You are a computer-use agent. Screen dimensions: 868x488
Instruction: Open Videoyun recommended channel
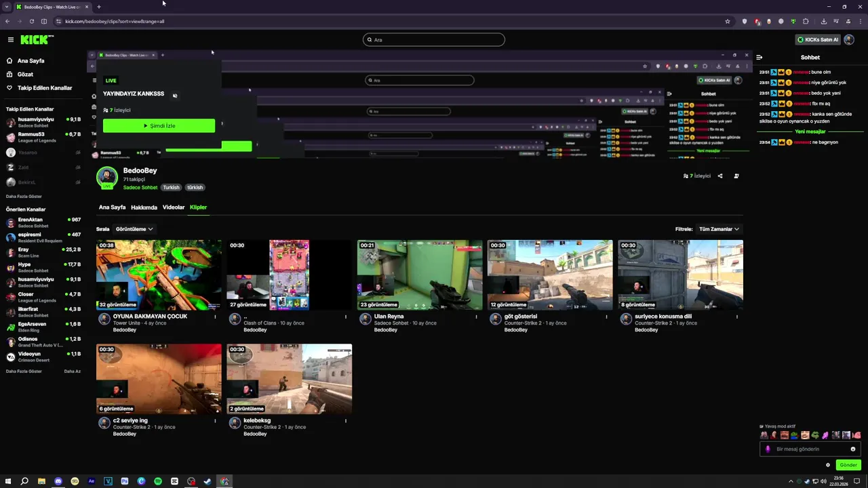pyautogui.click(x=43, y=357)
